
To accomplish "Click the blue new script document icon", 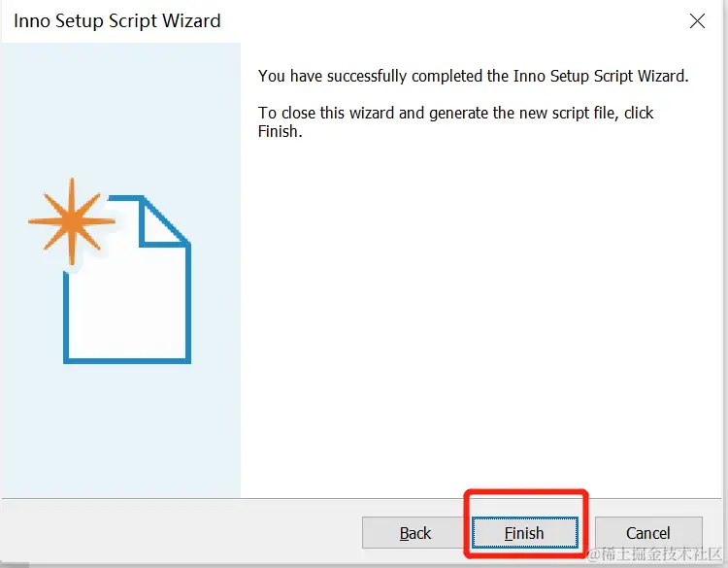I will pos(127,279).
